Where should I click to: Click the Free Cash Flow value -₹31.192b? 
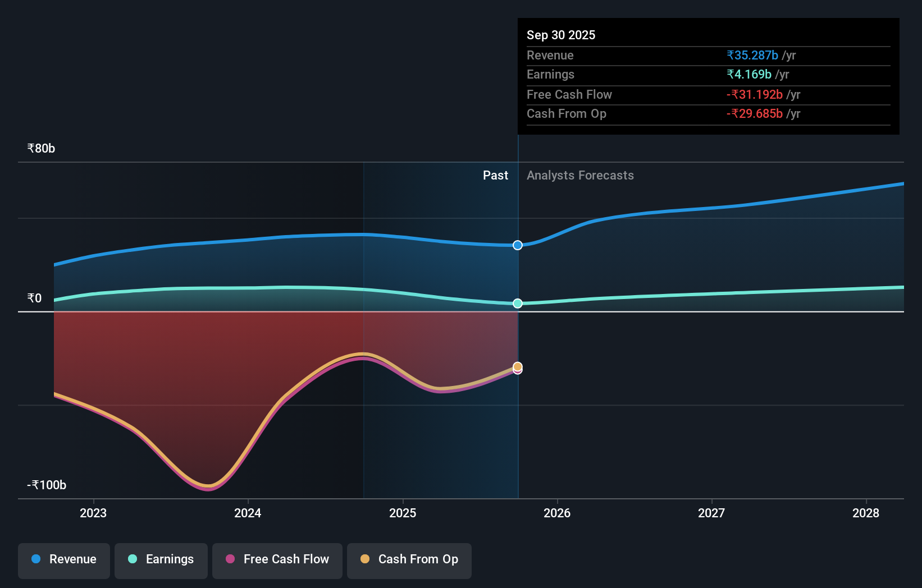tap(755, 94)
